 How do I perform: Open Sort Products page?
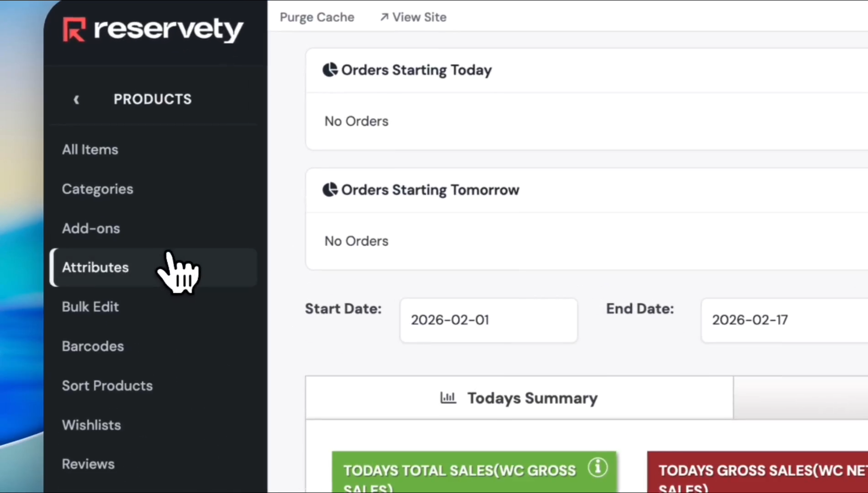pyautogui.click(x=107, y=386)
